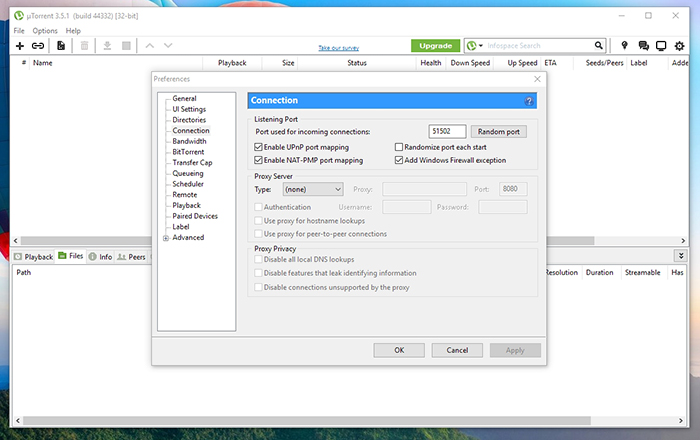Switch to the Files tab

coord(71,256)
